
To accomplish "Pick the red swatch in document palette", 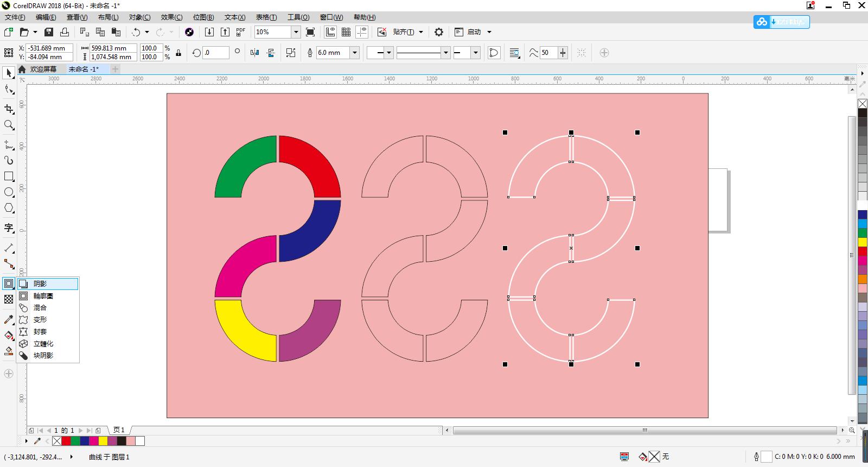I will click(x=66, y=441).
